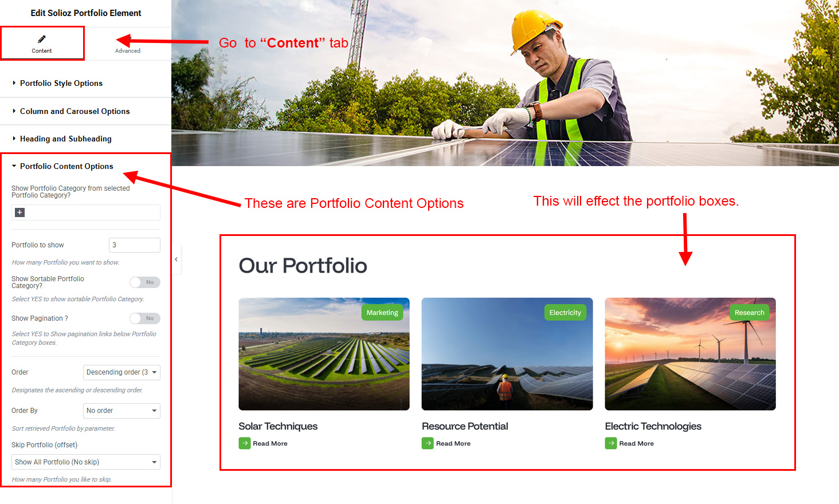Open the Order dropdown showing Descending order
This screenshot has height=504, width=839.
121,372
